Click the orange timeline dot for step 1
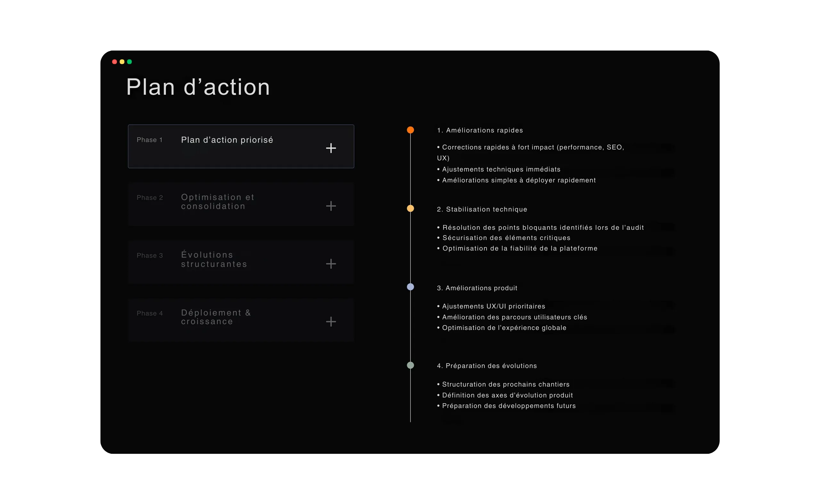Screen dimensions: 820x504 410,130
